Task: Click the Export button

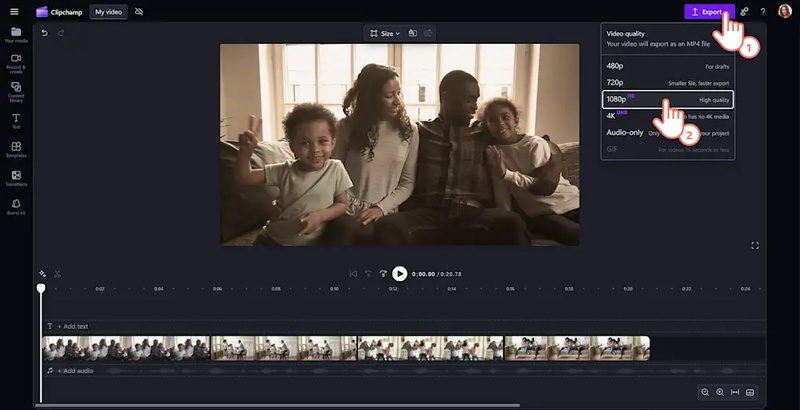Action: coord(708,12)
